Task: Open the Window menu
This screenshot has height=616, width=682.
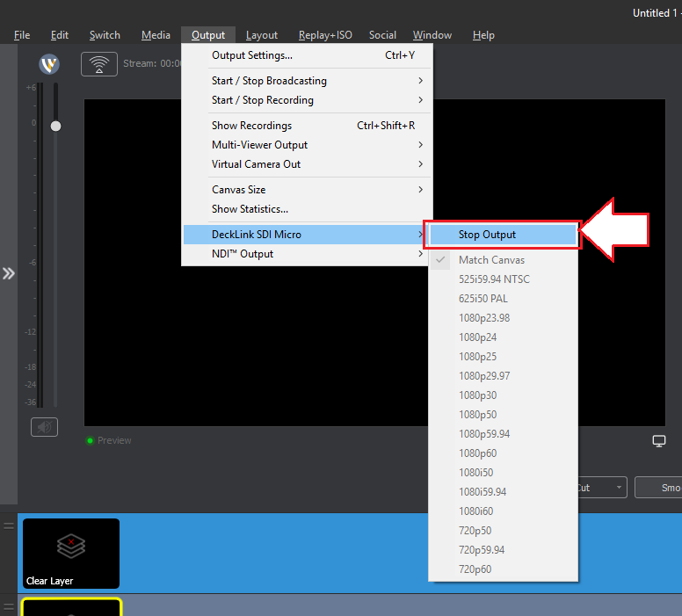Action: point(432,35)
